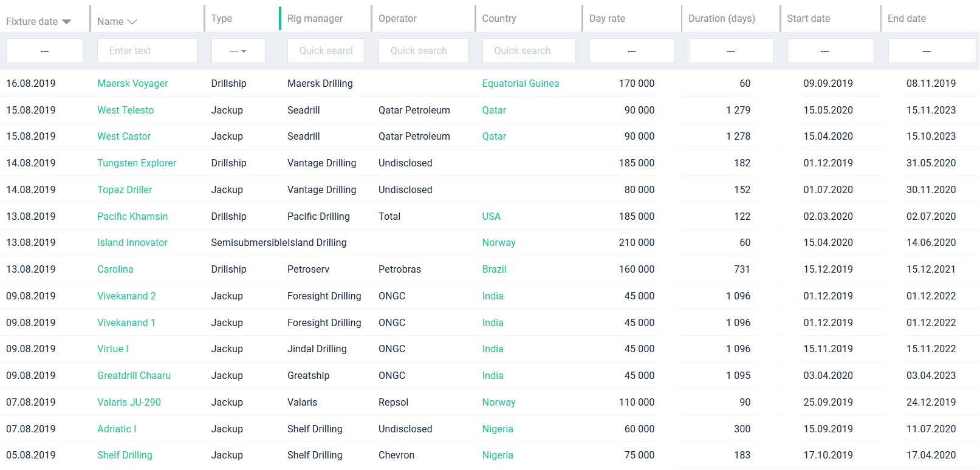The width and height of the screenshot is (980, 470).
Task: Sort by the End date column header
Action: (906, 19)
